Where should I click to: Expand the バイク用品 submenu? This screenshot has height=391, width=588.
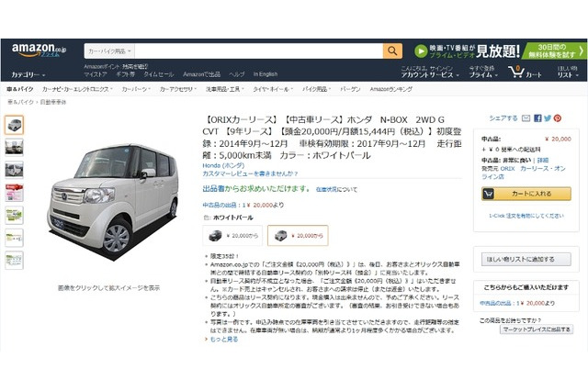point(316,89)
